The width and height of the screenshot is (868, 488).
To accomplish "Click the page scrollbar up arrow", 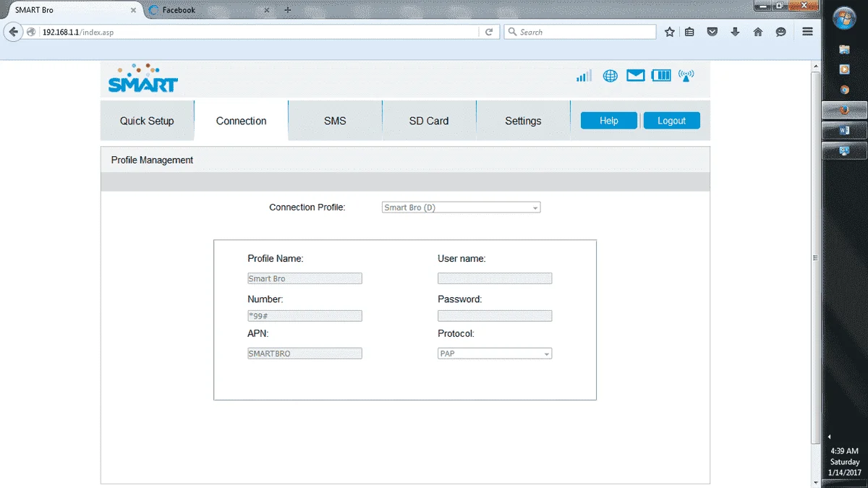I will (815, 67).
